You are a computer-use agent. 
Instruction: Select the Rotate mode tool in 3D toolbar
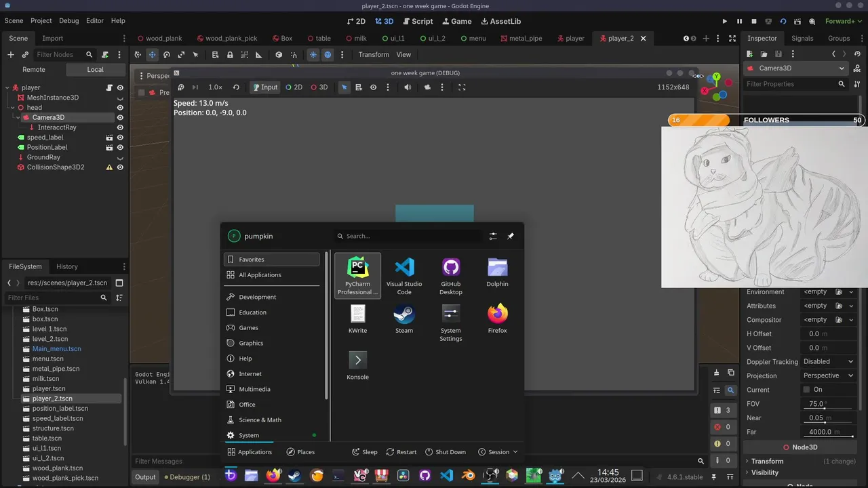(167, 54)
